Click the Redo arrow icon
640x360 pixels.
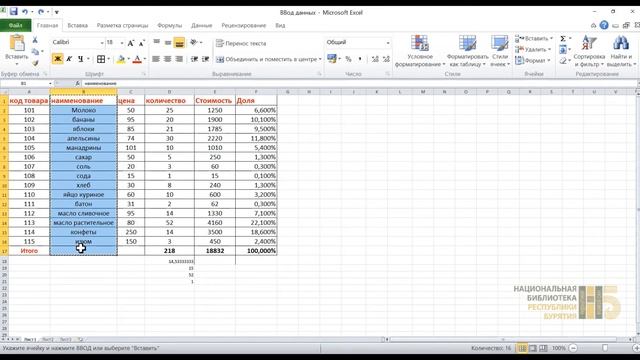[x=41, y=12]
